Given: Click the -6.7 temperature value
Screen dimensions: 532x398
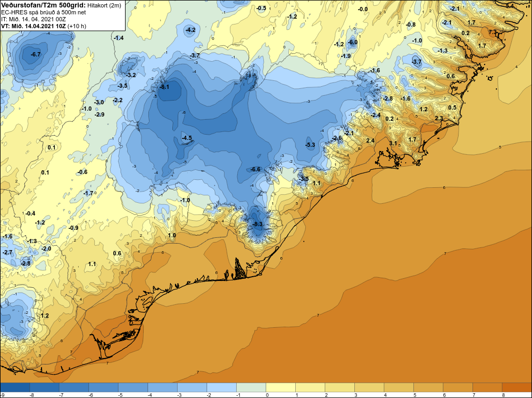Looking at the screenshot, I should tap(36, 54).
